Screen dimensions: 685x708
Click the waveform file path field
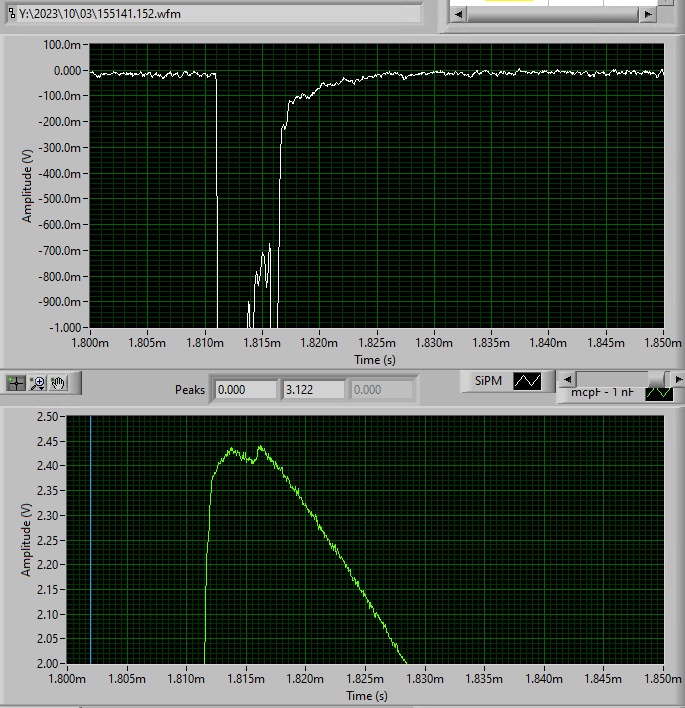pos(219,14)
